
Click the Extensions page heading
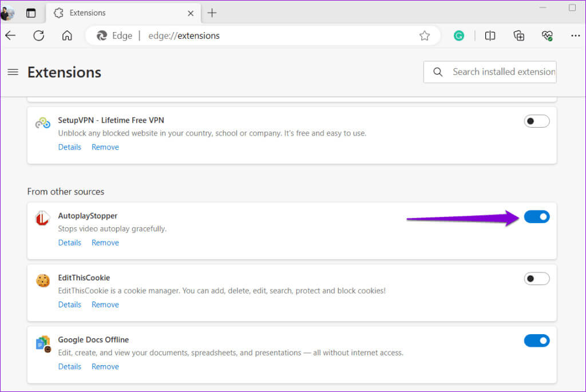[64, 72]
